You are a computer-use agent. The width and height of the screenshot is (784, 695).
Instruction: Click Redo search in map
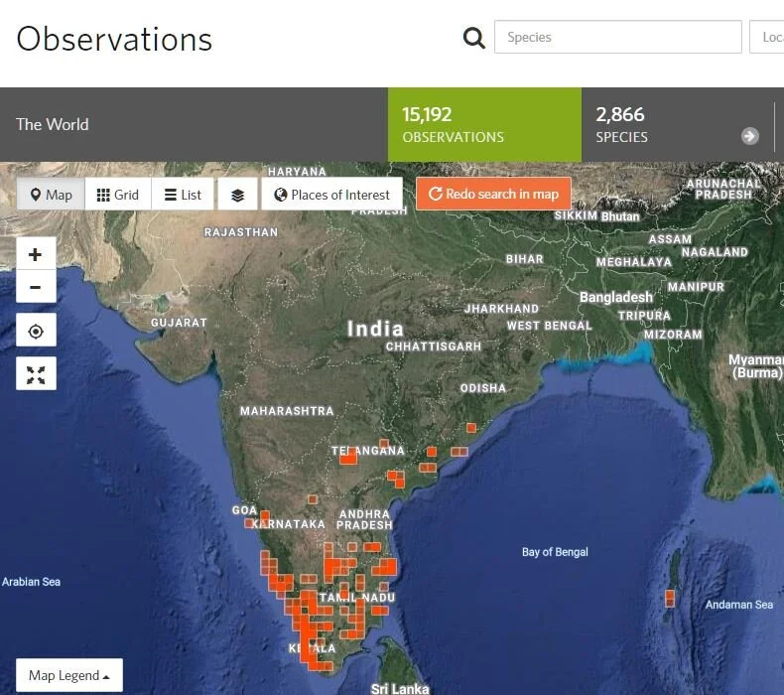[x=493, y=194]
